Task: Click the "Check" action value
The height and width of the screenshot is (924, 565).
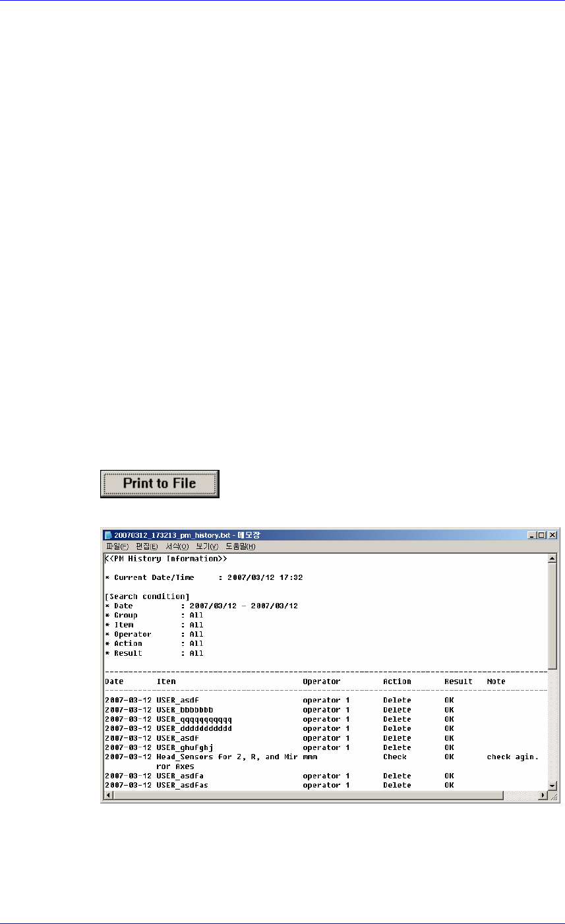Action: 395,757
